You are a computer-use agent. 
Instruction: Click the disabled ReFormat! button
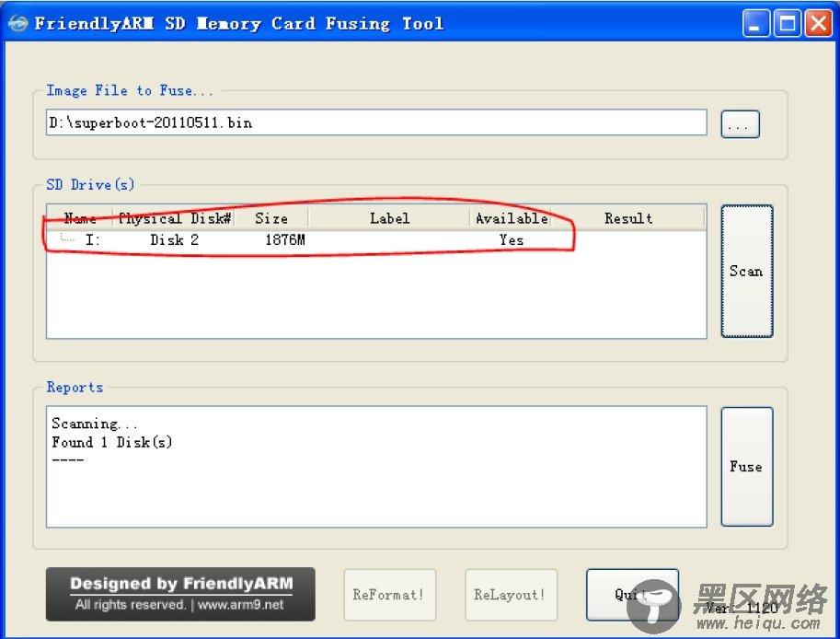[389, 595]
